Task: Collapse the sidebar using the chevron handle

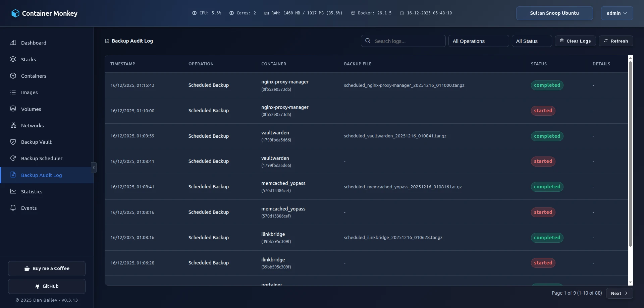Action: point(94,167)
